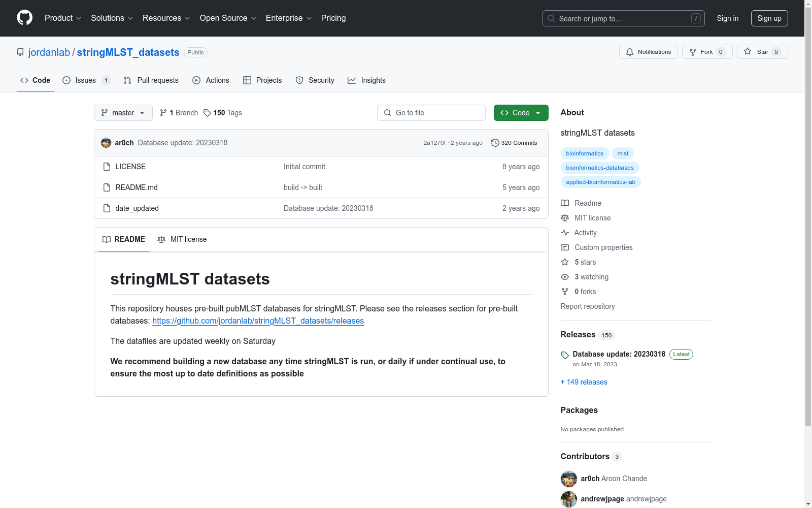Image resolution: width=812 pixels, height=508 pixels.
Task: Expand the Open Source menu
Action: pyautogui.click(x=228, y=18)
